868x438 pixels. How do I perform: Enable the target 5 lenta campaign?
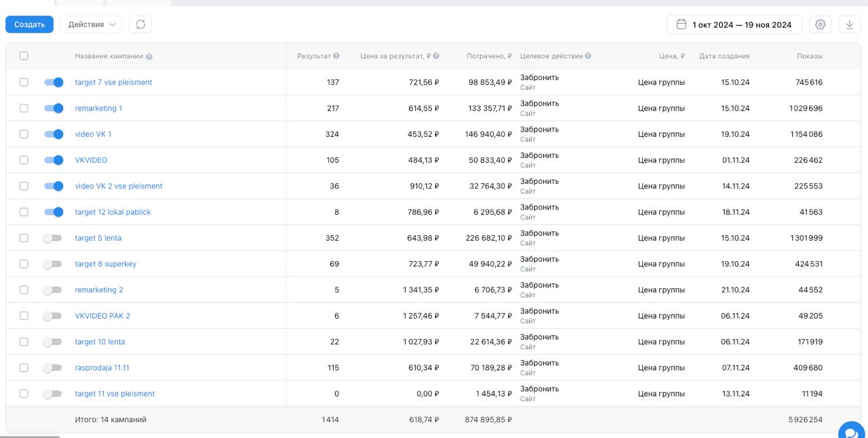52,238
